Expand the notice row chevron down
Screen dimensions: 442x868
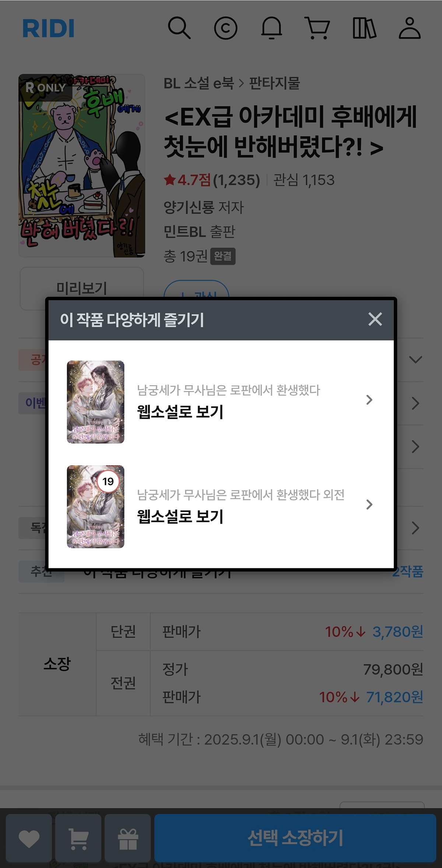pyautogui.click(x=415, y=359)
